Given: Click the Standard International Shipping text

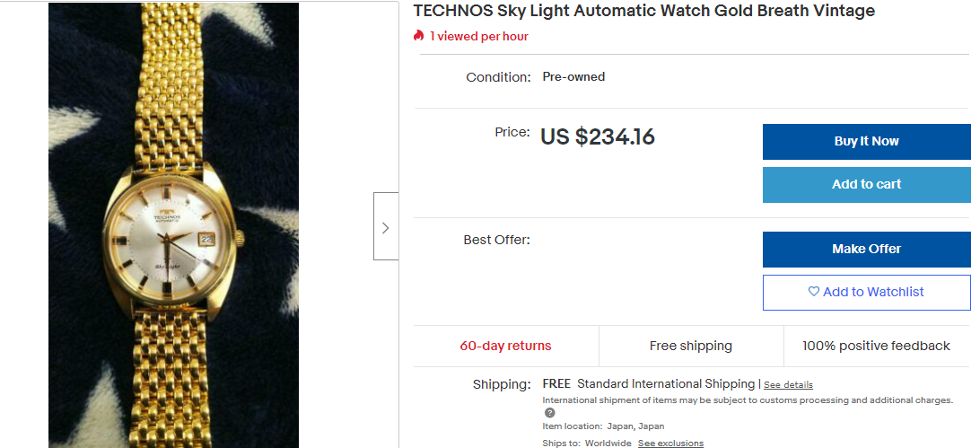Looking at the screenshot, I should tap(665, 384).
